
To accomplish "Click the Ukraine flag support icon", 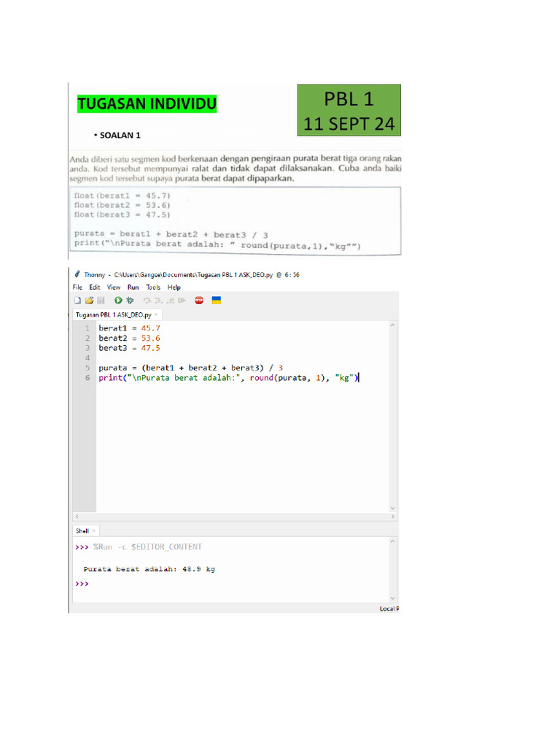I will [x=216, y=301].
